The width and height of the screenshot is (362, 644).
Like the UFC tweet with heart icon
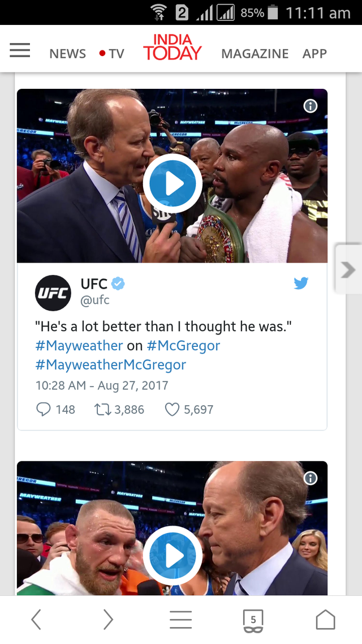pyautogui.click(x=172, y=410)
